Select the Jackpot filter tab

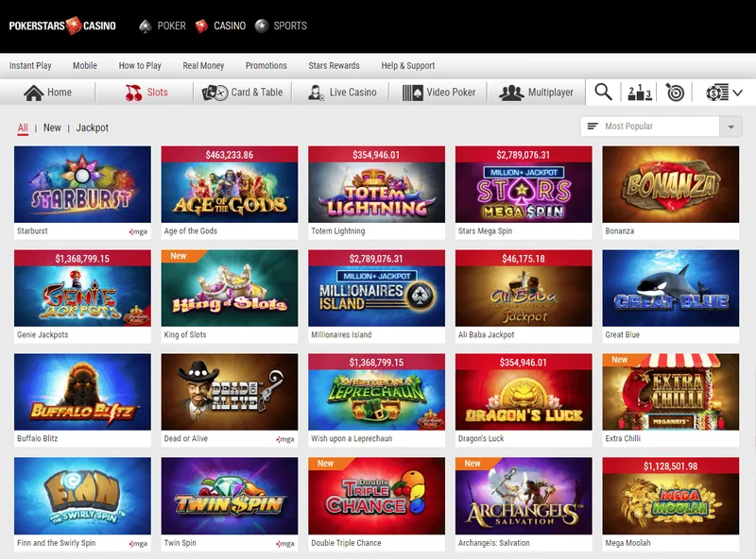tap(92, 127)
